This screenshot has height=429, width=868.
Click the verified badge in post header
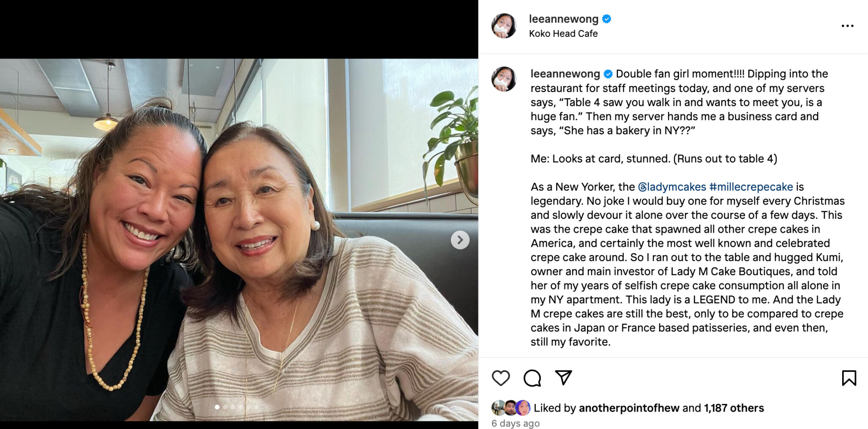(x=606, y=19)
